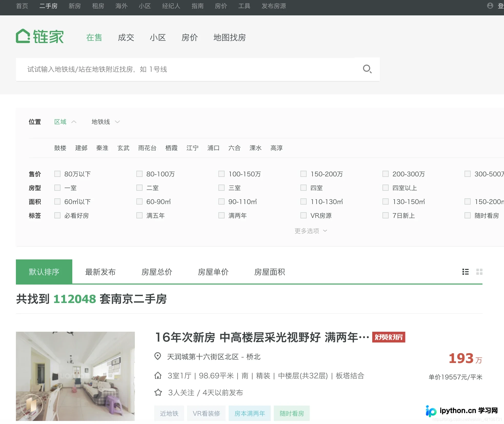The height and width of the screenshot is (424, 504).
Task: Check the 90-110㎡ area box
Action: [221, 201]
